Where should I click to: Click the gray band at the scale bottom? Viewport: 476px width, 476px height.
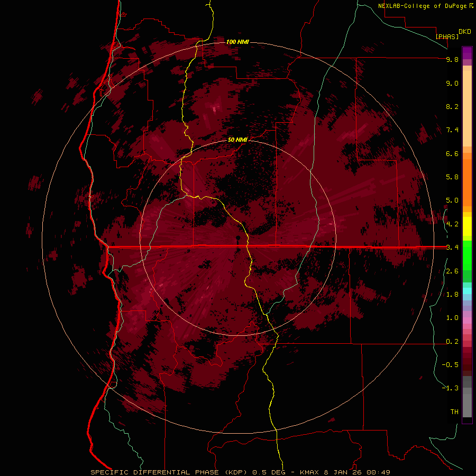(467, 404)
